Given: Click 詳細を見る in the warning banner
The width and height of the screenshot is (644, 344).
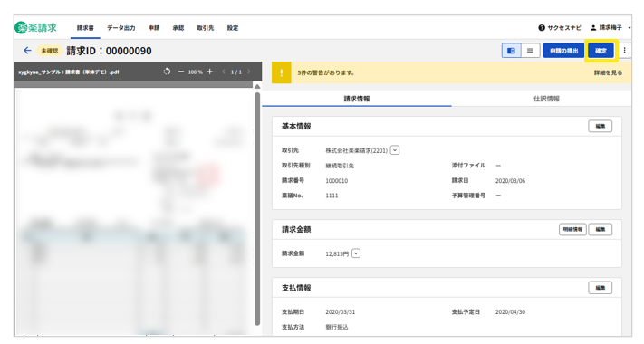Looking at the screenshot, I should [x=608, y=72].
